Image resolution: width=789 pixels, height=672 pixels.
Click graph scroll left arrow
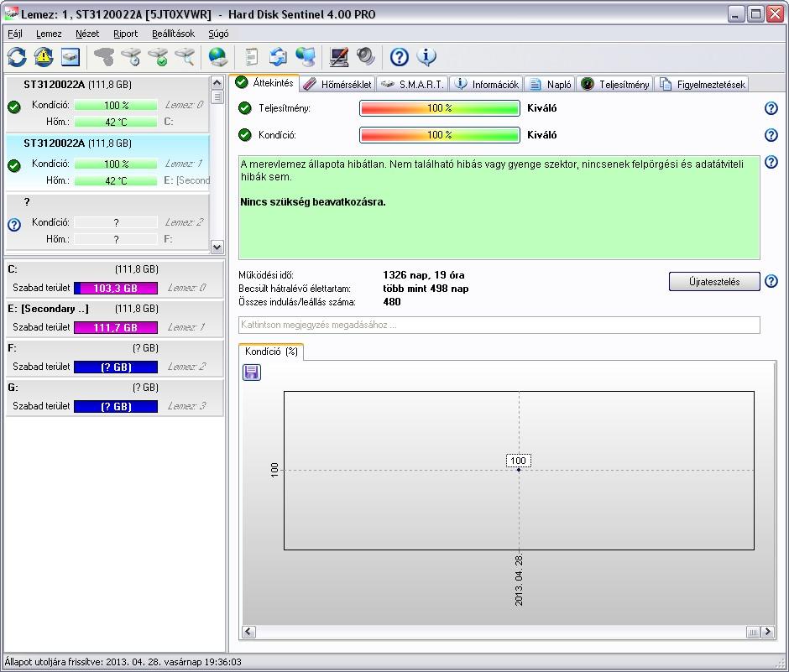tap(249, 632)
